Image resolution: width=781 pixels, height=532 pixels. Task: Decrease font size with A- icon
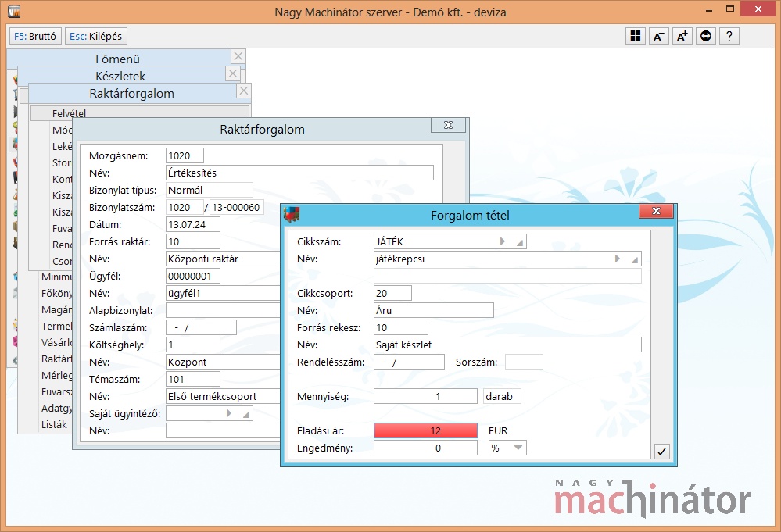click(658, 36)
